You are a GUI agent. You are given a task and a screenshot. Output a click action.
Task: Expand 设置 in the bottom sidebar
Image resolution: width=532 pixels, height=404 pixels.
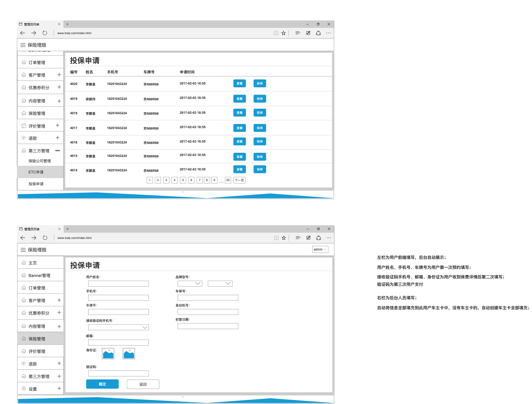59,388
